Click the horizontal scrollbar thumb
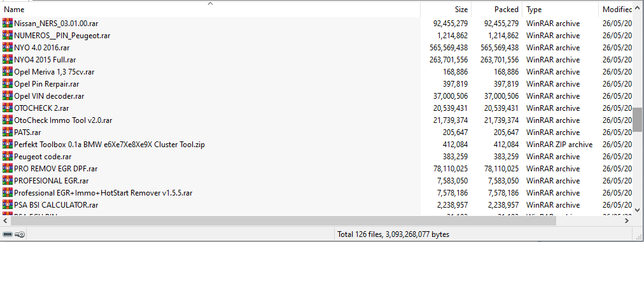The image size is (644, 293). (283, 220)
